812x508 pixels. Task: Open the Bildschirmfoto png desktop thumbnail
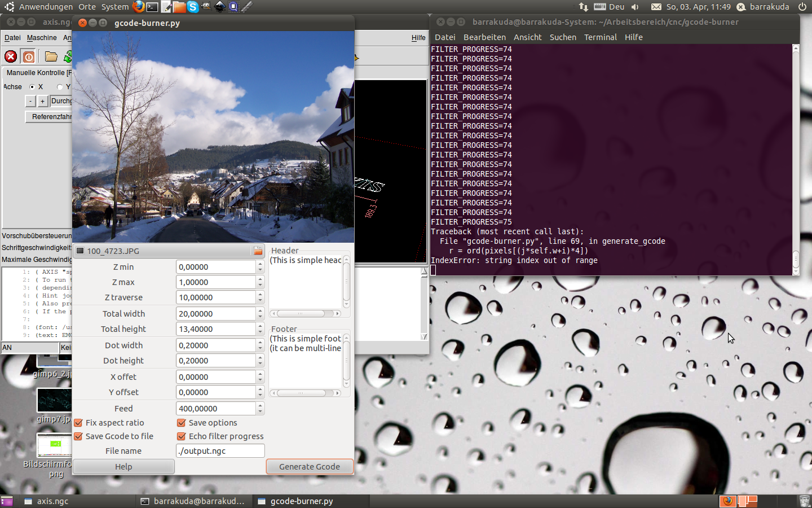click(54, 445)
